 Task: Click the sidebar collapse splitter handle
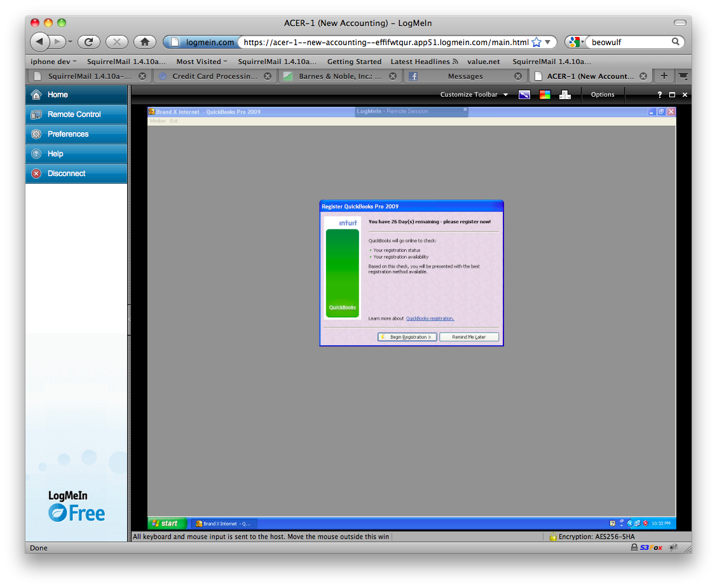click(x=130, y=320)
